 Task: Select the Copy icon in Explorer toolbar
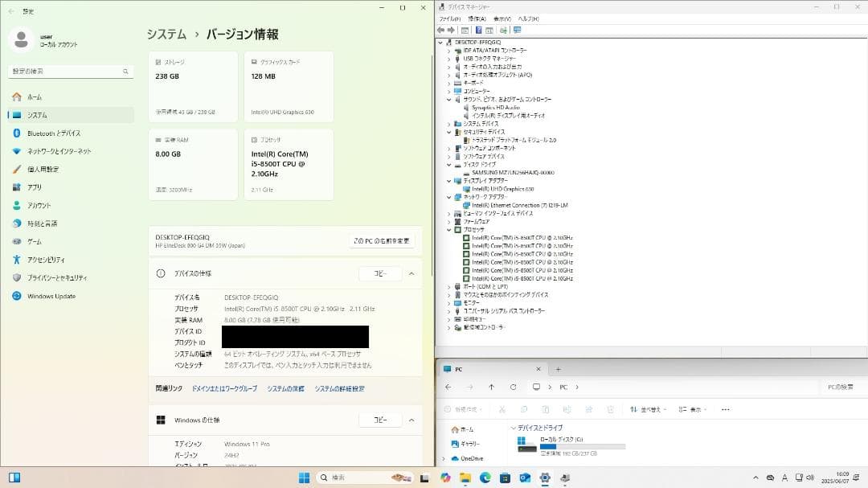[524, 408]
